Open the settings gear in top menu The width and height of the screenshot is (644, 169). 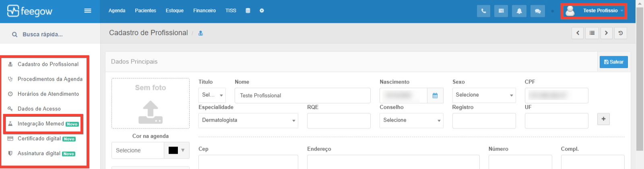(x=262, y=11)
